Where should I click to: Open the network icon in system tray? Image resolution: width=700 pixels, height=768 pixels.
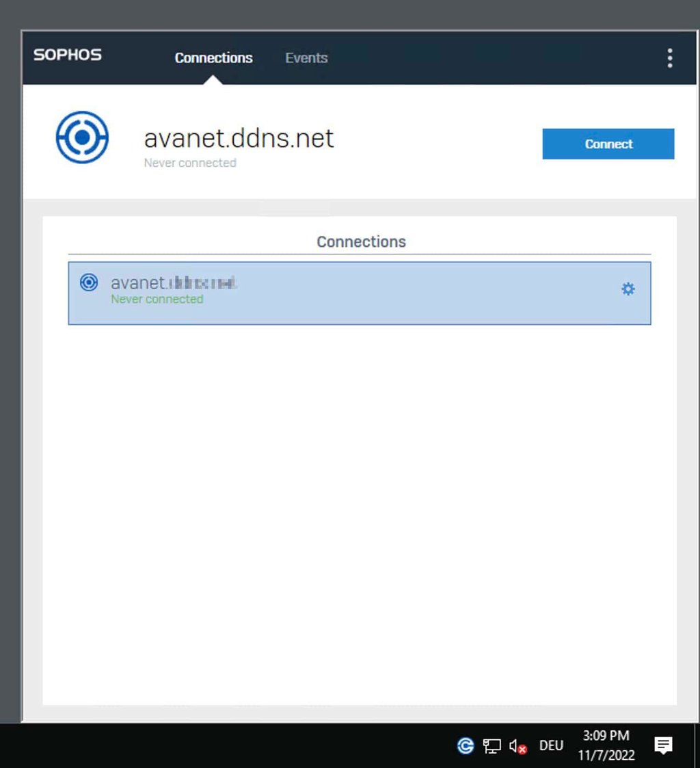[x=492, y=746]
